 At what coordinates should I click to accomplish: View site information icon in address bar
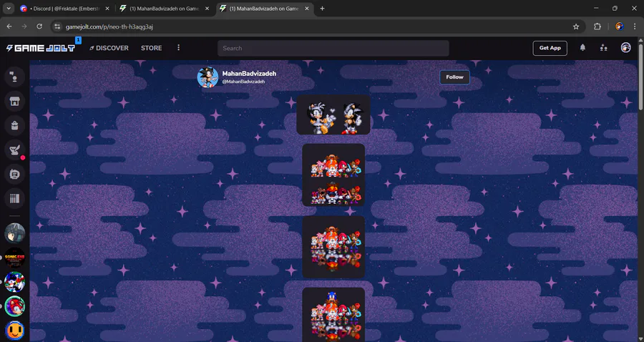(57, 26)
